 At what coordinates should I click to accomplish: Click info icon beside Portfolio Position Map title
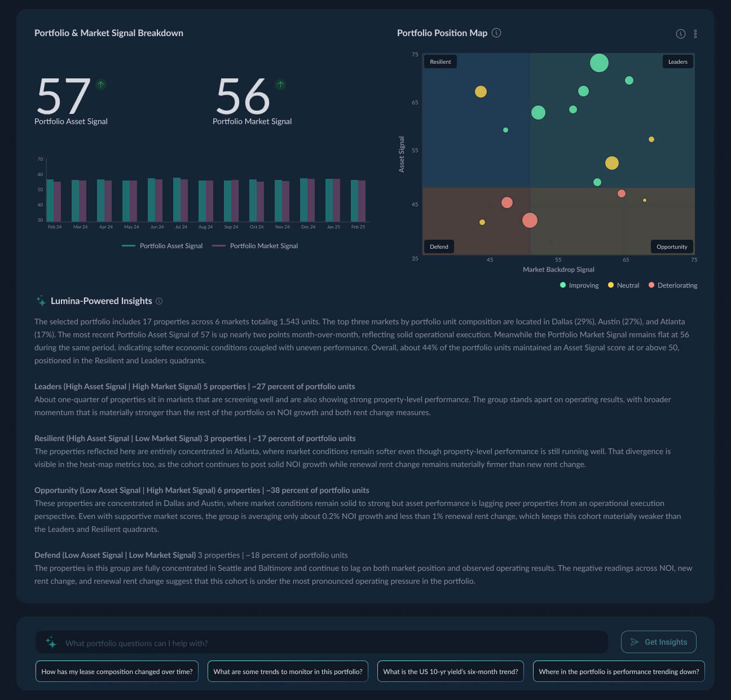click(x=496, y=33)
